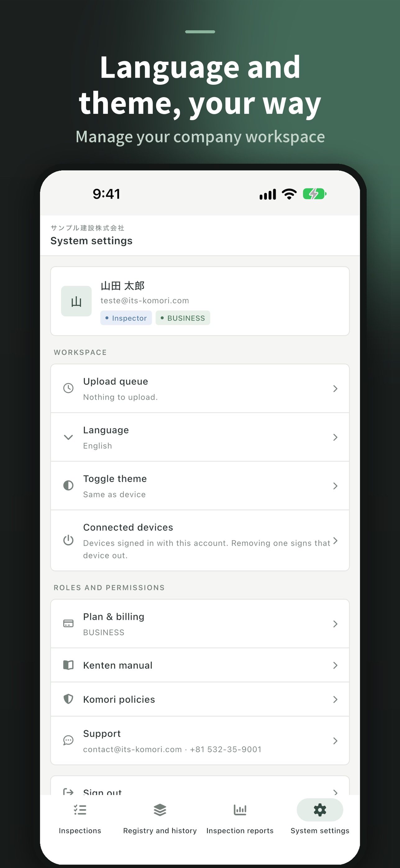Tap the gear System settings icon
The height and width of the screenshot is (868, 400).
coord(320,810)
